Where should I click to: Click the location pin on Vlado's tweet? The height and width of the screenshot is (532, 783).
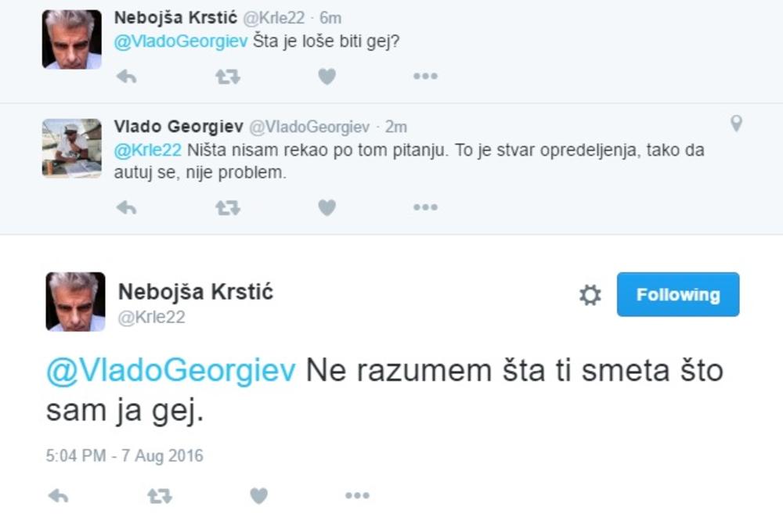[736, 124]
